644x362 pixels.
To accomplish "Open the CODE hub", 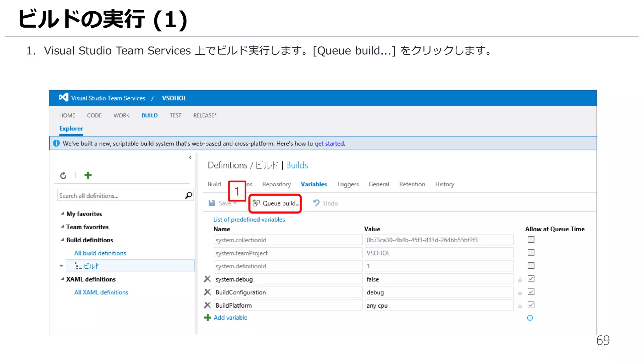I will [x=94, y=115].
